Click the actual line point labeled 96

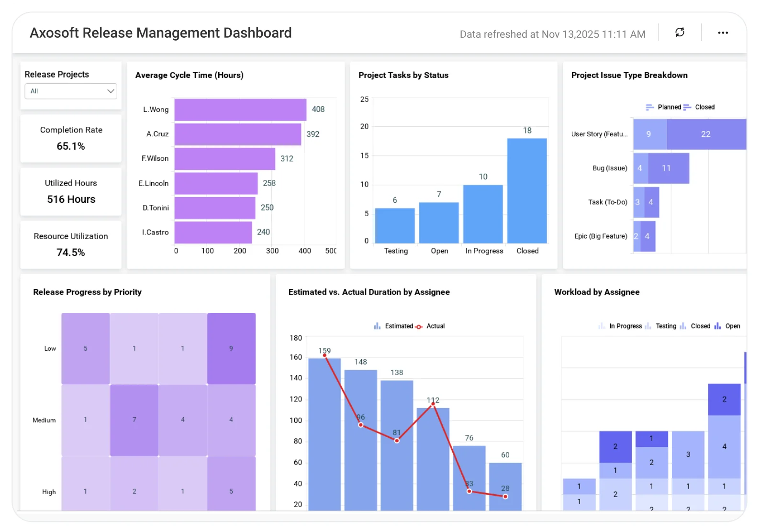point(361,425)
